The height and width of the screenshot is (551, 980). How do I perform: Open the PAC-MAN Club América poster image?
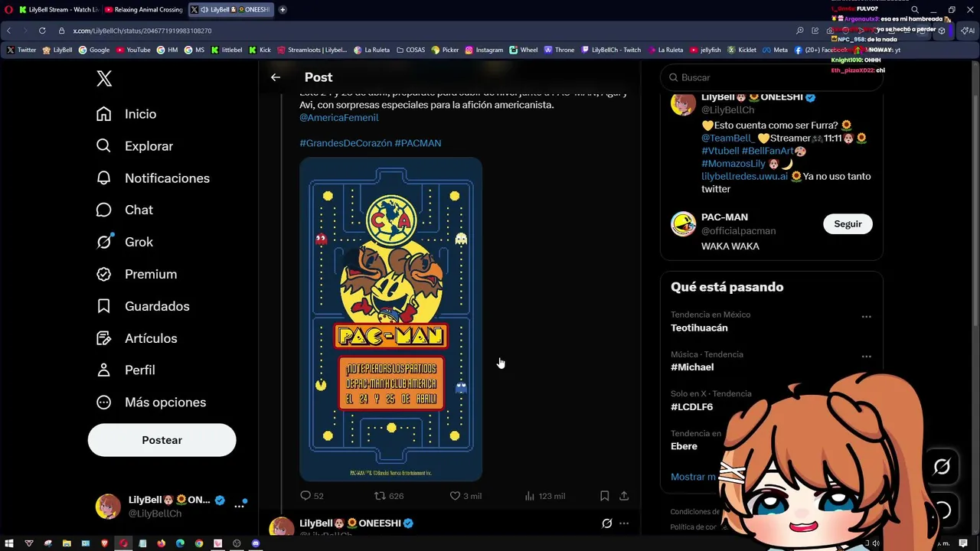pos(391,319)
